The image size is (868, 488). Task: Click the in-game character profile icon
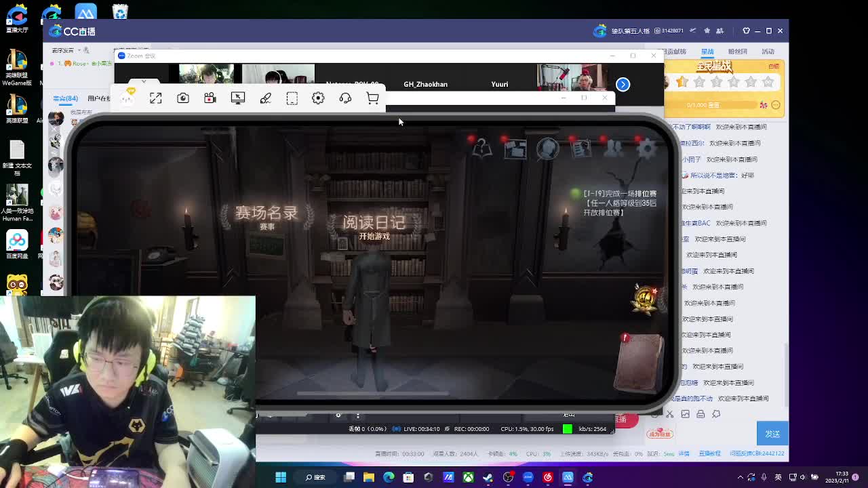(548, 148)
